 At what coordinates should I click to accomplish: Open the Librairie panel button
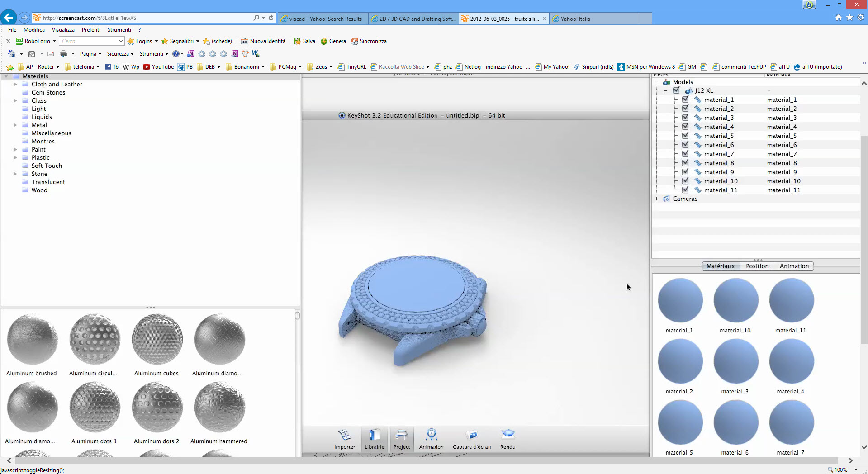click(374, 439)
